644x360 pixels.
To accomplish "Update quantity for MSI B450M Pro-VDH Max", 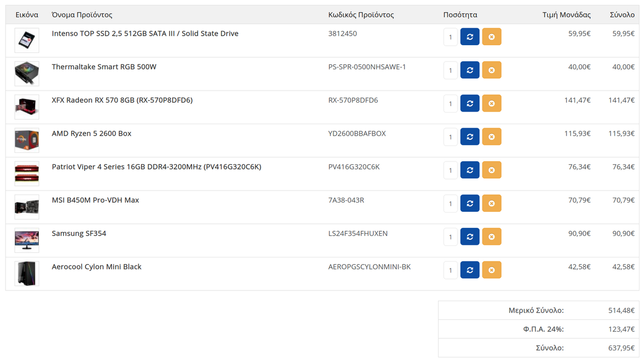I will click(470, 203).
